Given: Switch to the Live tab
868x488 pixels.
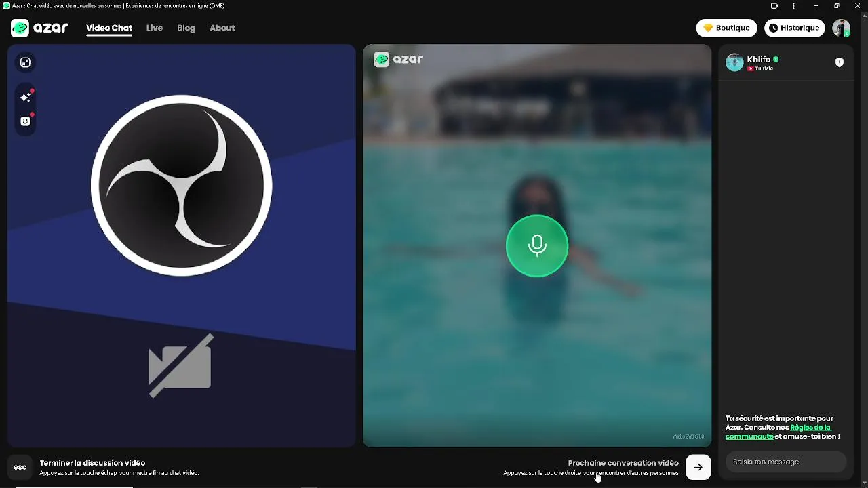Looking at the screenshot, I should pos(155,28).
